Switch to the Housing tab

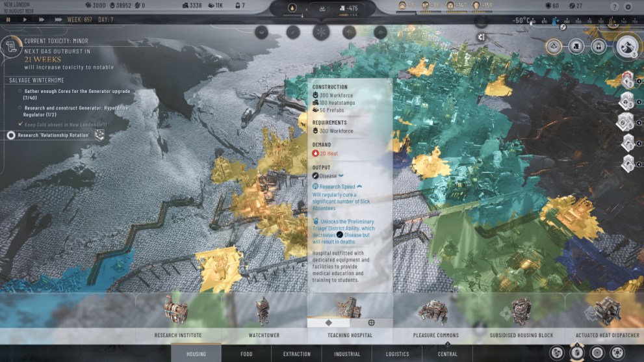pyautogui.click(x=196, y=354)
